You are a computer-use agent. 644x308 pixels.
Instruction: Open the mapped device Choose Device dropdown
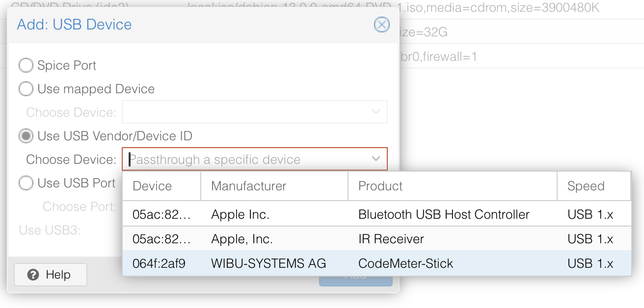pos(255,112)
